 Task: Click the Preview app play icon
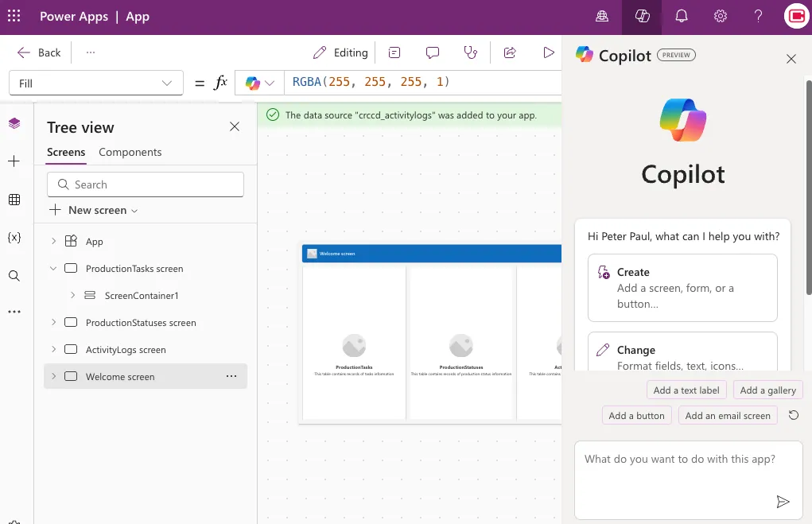click(x=549, y=52)
